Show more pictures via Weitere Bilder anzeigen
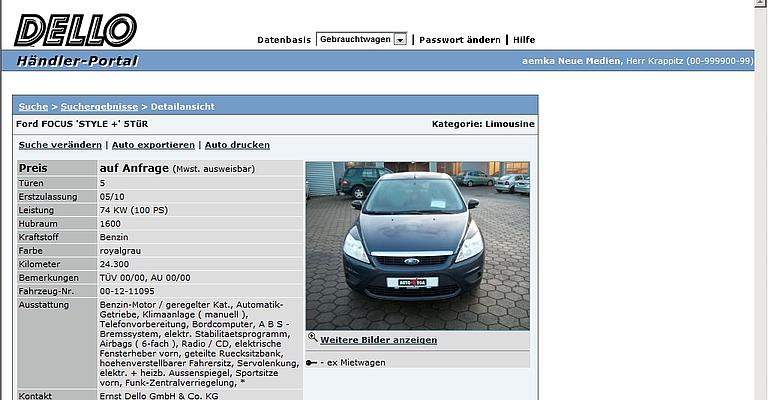 pos(378,340)
